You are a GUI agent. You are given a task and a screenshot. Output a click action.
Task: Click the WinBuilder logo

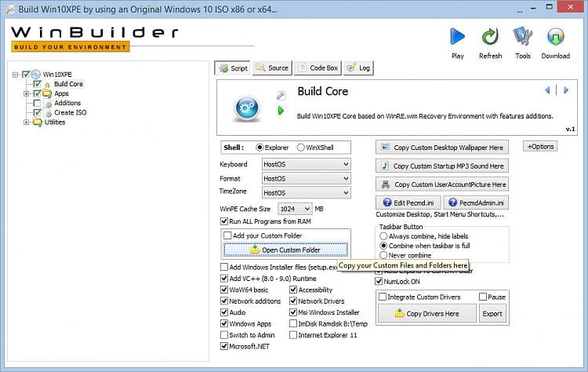pyautogui.click(x=94, y=38)
